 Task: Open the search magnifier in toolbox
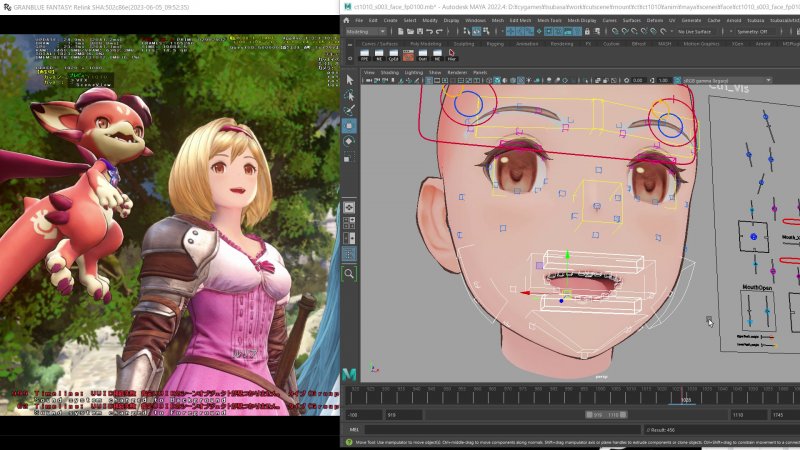pyautogui.click(x=349, y=274)
